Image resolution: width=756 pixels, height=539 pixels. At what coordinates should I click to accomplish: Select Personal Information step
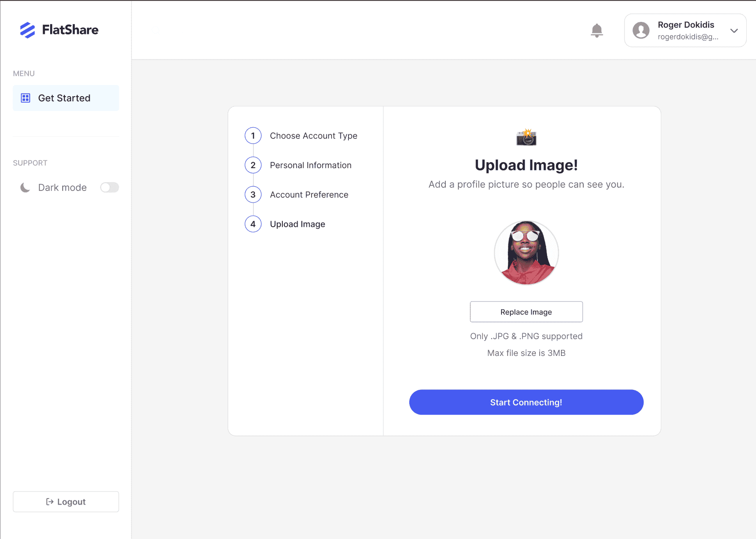pos(311,165)
